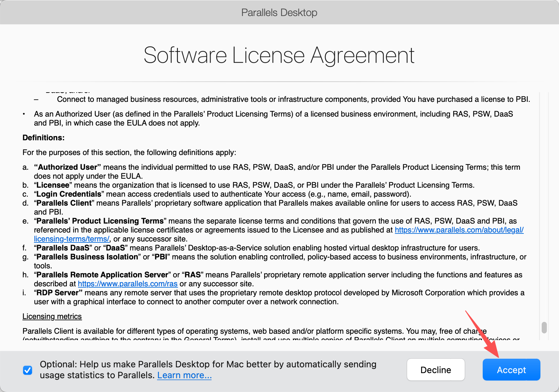Follow the licensing-terms/terms link
559x392 pixels.
pos(71,239)
